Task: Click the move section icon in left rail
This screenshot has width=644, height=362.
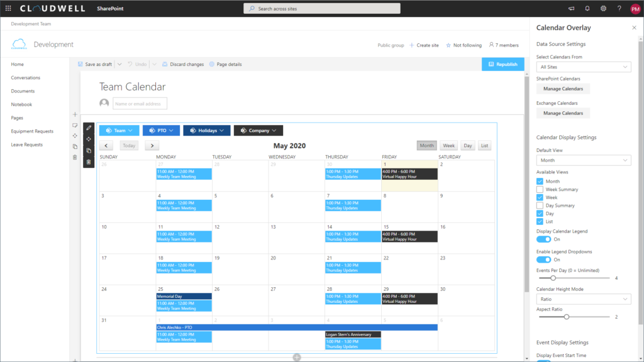Action: click(x=75, y=136)
